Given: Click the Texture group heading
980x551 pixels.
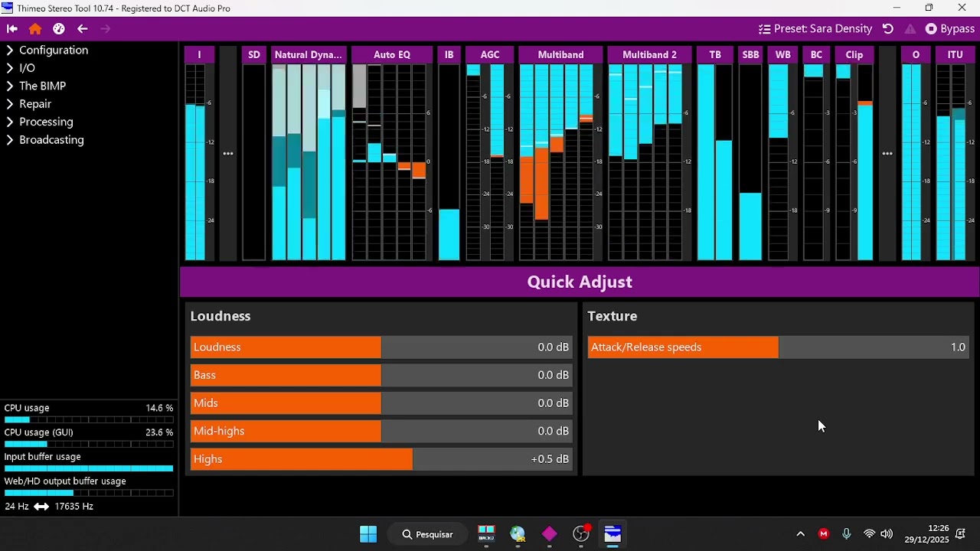Looking at the screenshot, I should point(612,316).
